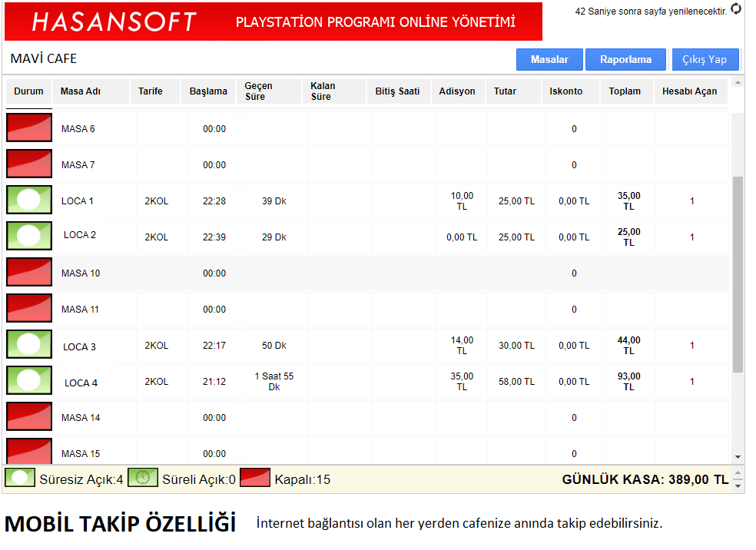This screenshot has width=756, height=550.
Task: Click the 25,00 TL total for LOCA 2
Action: pyautogui.click(x=629, y=237)
